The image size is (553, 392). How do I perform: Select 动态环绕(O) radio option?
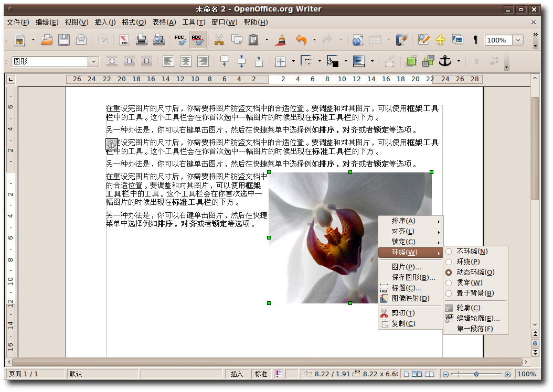[x=475, y=273]
